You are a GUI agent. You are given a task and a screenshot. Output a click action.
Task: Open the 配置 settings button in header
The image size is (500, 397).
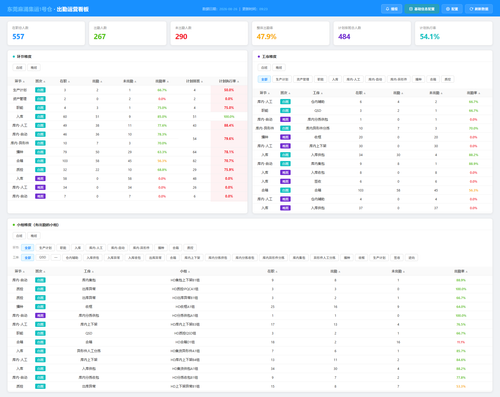coord(452,9)
